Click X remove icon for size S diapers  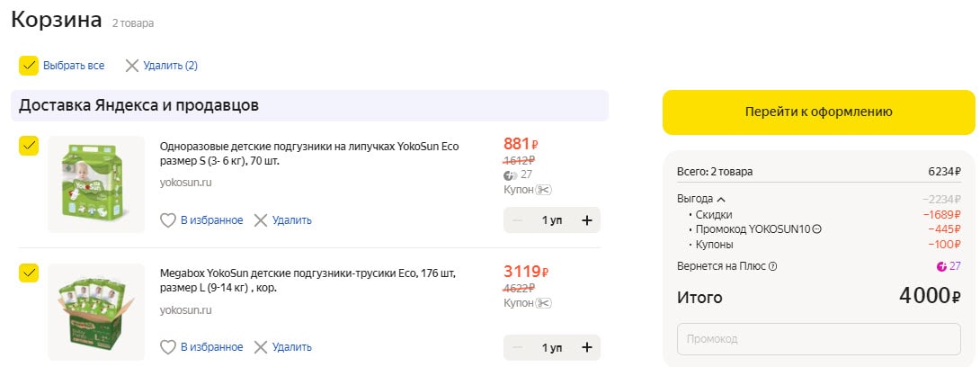261,220
